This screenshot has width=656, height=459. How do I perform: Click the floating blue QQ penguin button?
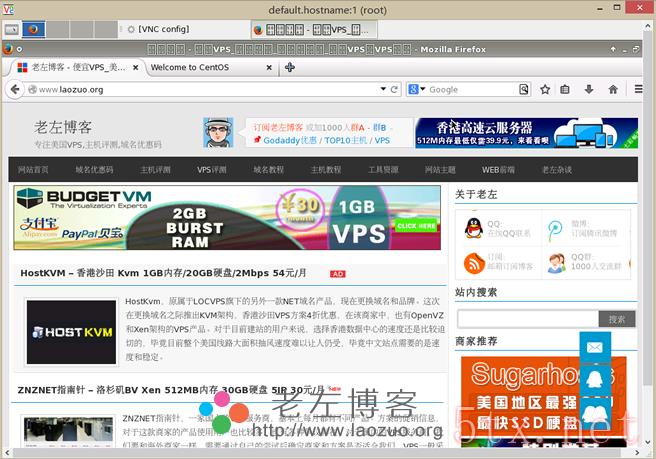click(x=595, y=380)
